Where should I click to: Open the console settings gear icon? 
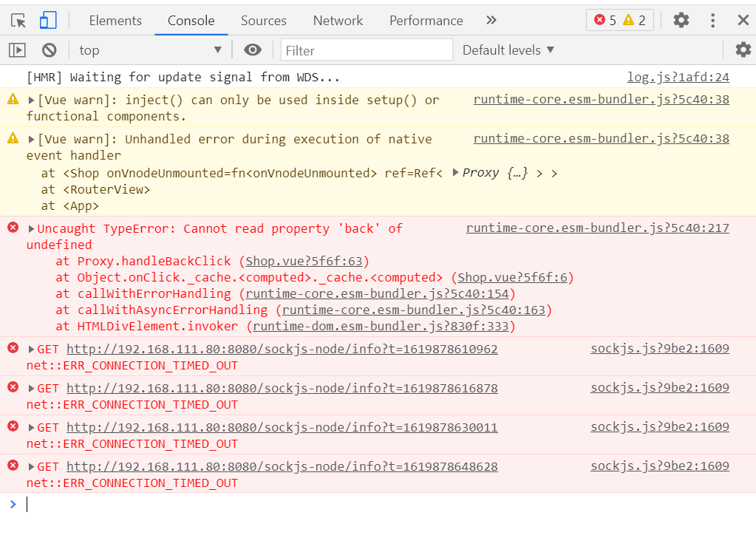click(743, 50)
